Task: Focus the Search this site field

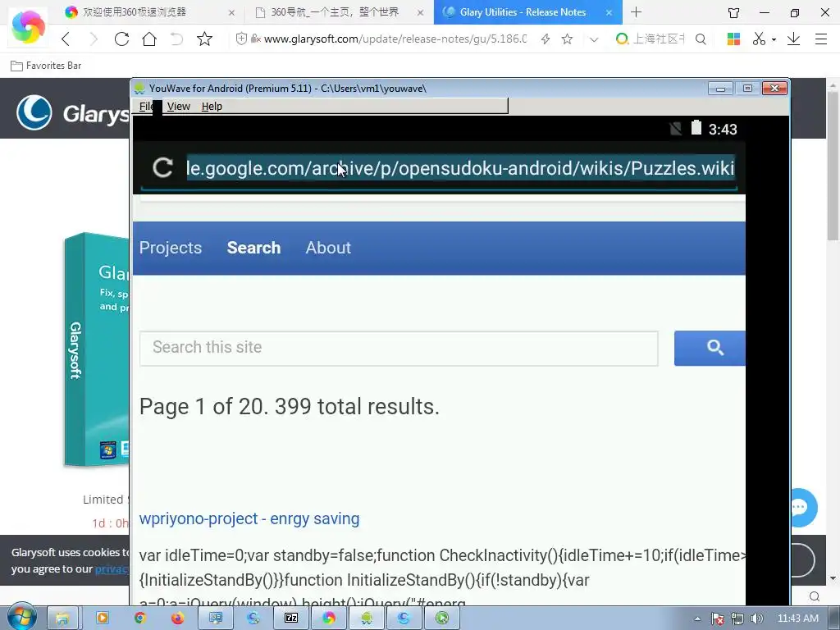Action: (399, 348)
